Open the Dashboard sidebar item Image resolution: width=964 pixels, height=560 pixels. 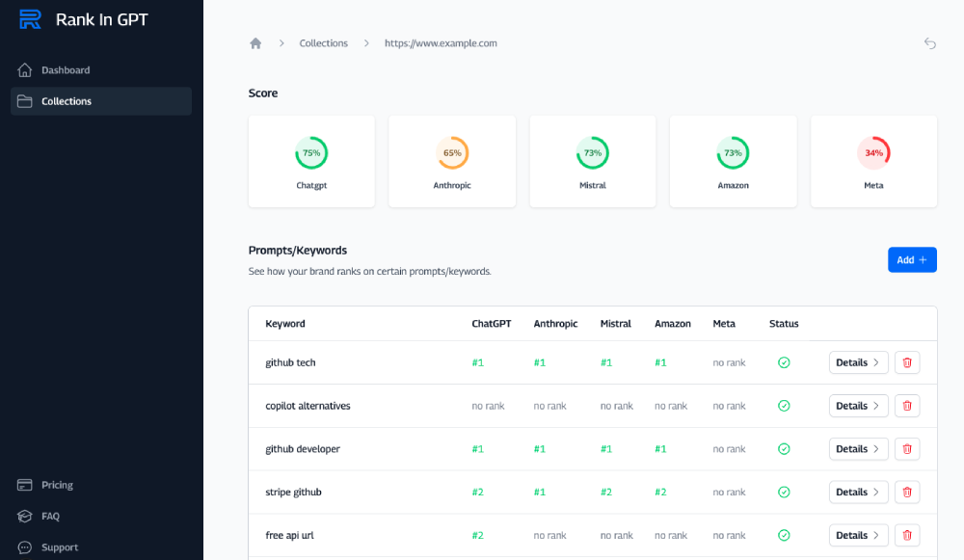coord(101,70)
